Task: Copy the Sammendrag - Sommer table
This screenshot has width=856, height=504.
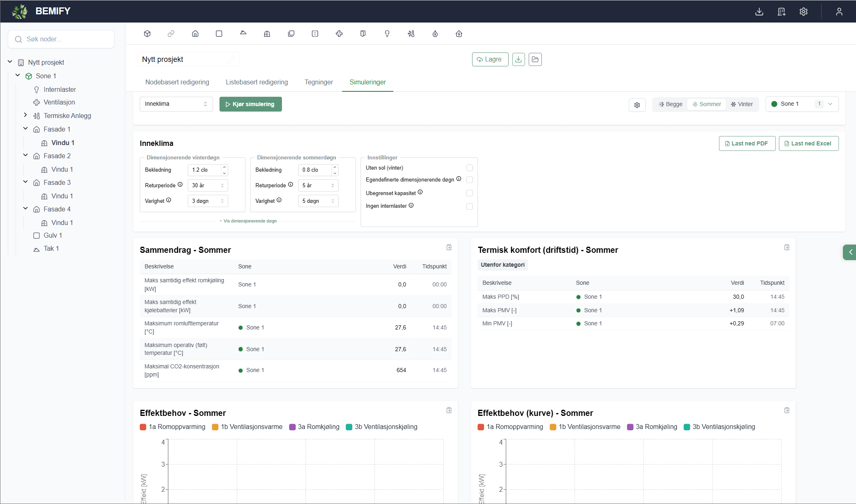Action: coord(449,247)
